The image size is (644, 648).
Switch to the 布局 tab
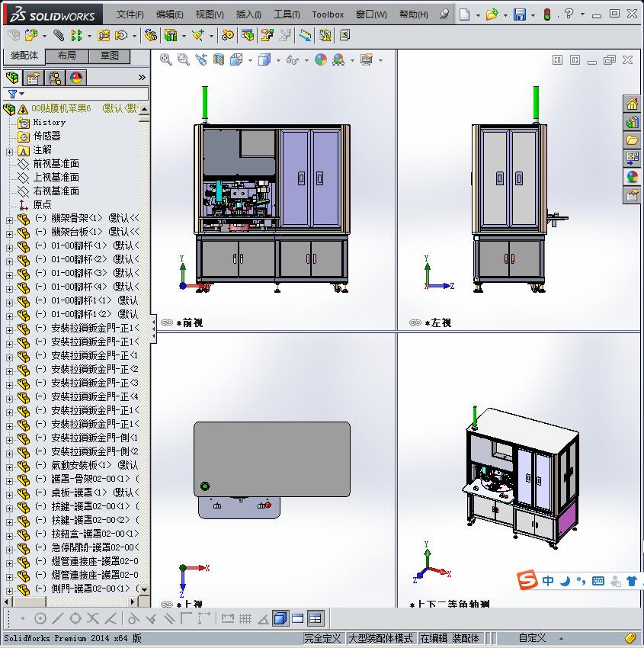[x=66, y=56]
